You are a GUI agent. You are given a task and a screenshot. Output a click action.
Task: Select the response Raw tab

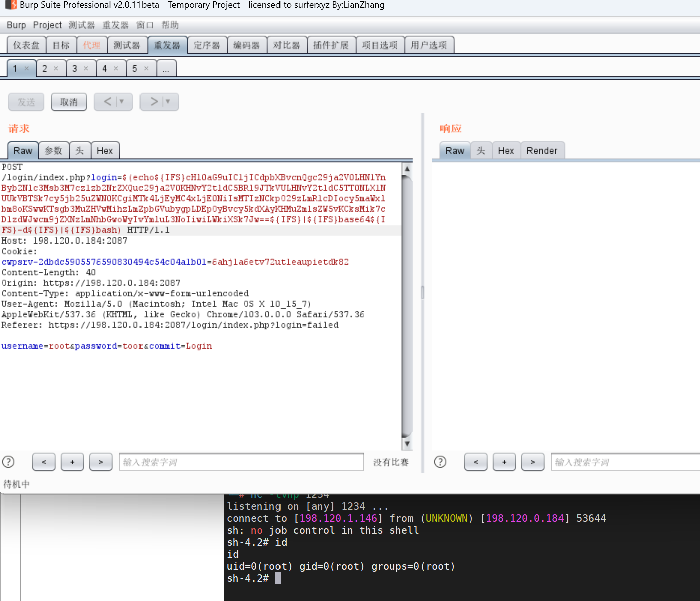click(x=455, y=151)
